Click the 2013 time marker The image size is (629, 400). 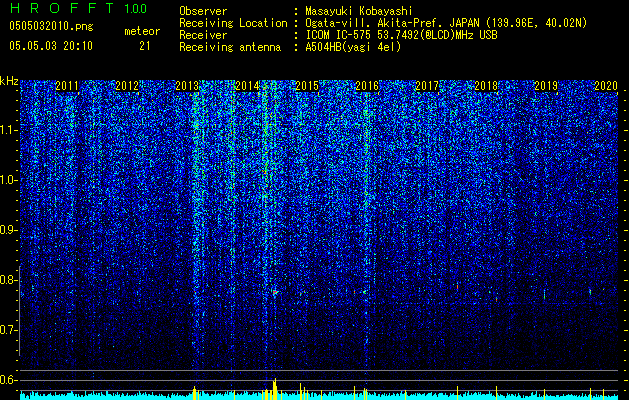click(x=187, y=85)
